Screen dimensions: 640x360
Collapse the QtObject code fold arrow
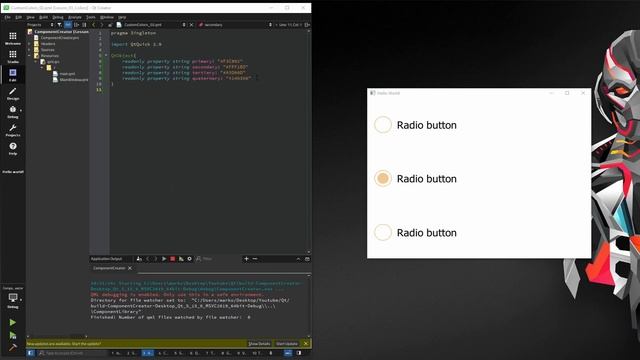(x=106, y=55)
